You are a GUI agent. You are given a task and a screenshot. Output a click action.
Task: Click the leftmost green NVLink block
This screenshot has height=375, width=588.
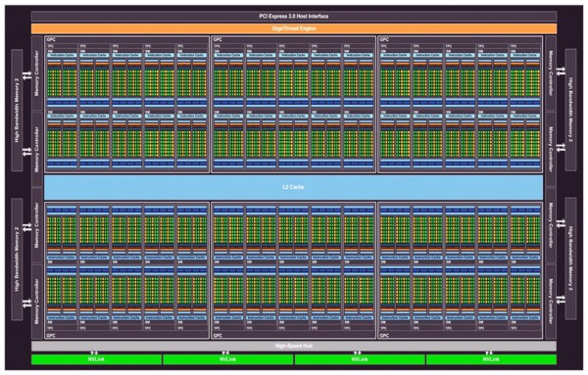(96, 359)
